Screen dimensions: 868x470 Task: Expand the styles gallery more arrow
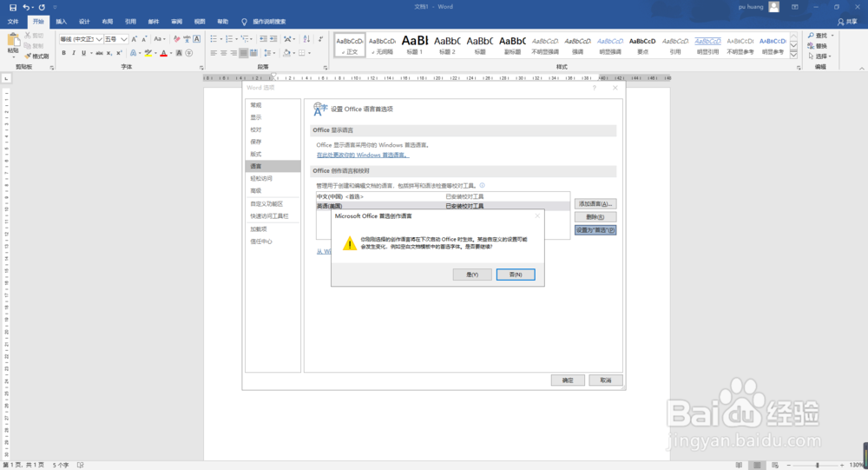coord(793,55)
